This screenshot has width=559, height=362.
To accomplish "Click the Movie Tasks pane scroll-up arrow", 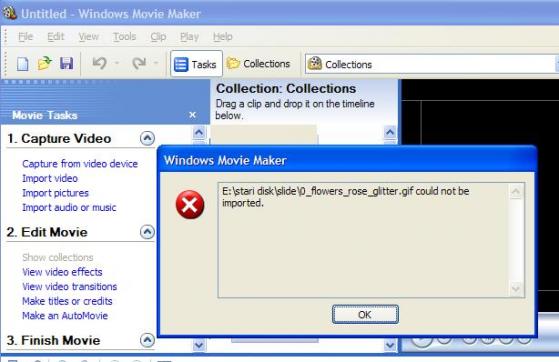I will click(199, 133).
